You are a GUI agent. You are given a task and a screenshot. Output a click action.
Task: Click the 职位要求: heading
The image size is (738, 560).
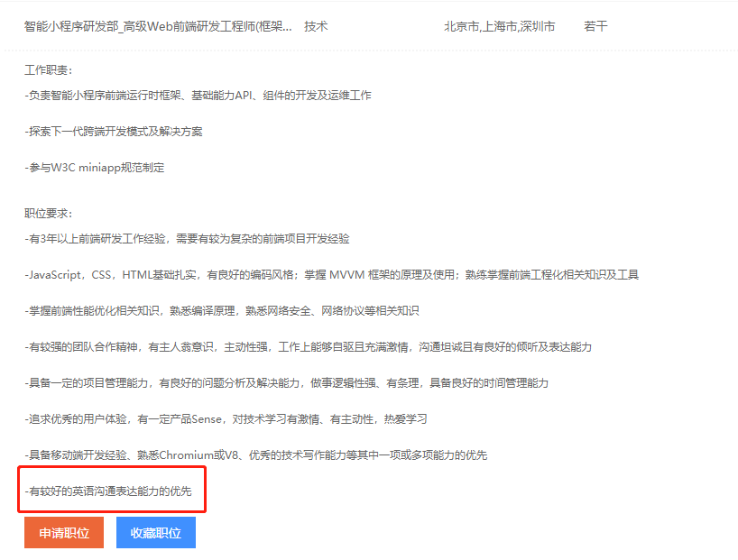tap(49, 214)
